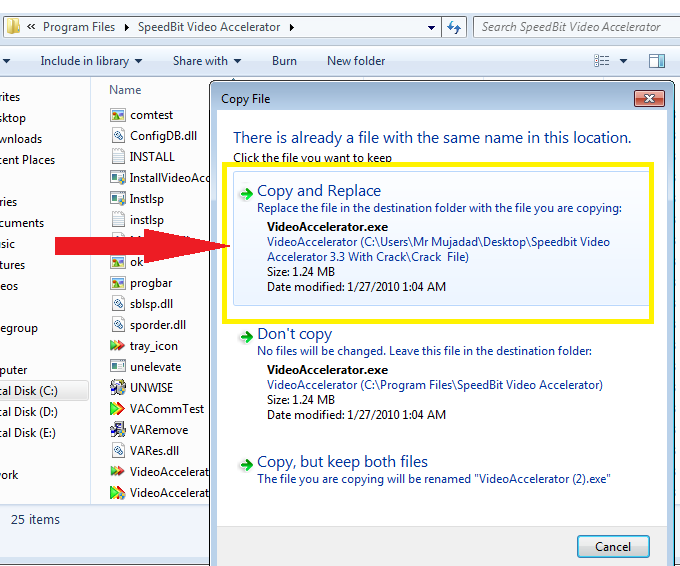
Task: Open Desktop in navigation pane
Action: click(x=13, y=118)
